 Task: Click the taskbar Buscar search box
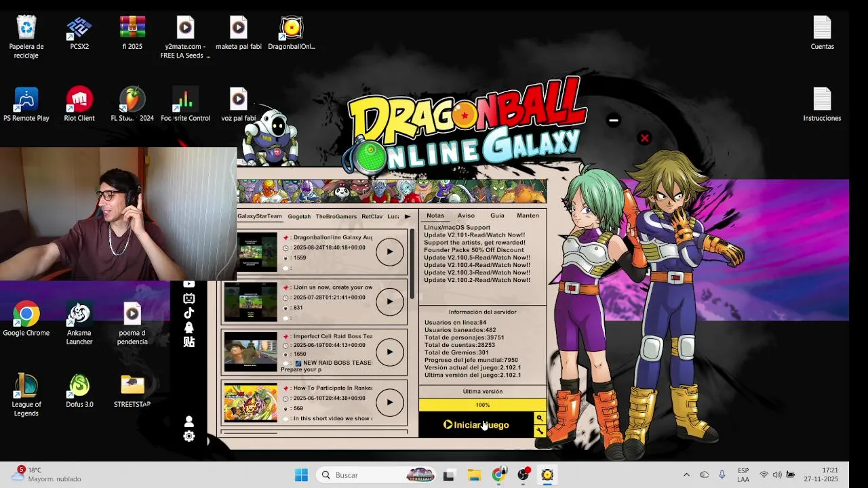[377, 475]
